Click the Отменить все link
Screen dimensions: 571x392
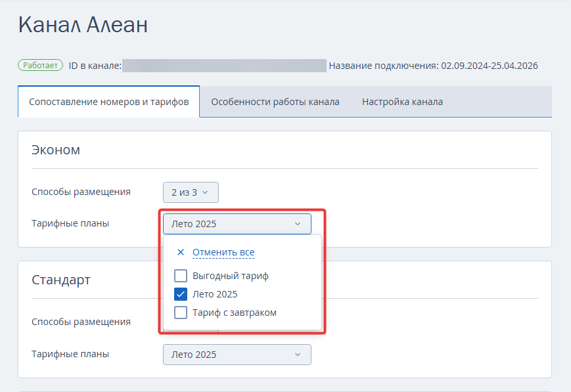pos(223,252)
